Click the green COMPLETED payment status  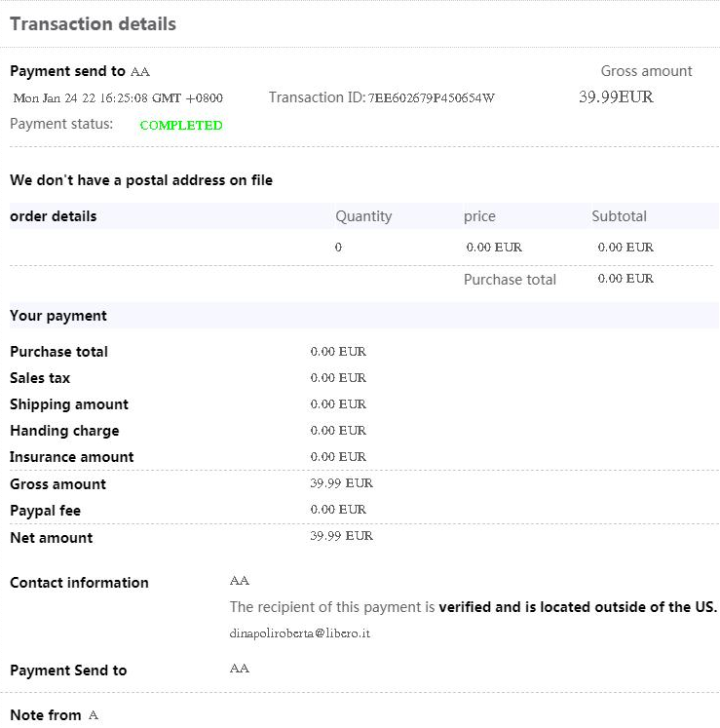(181, 126)
